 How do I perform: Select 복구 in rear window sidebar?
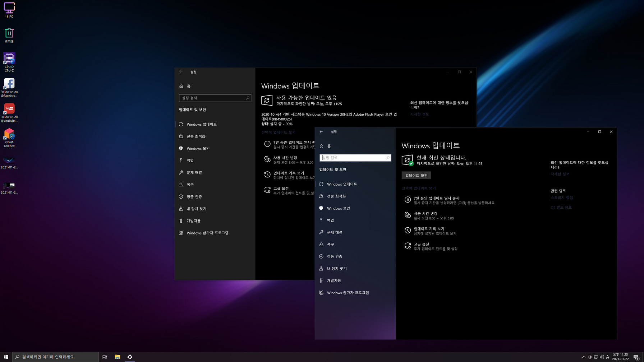(x=215, y=185)
